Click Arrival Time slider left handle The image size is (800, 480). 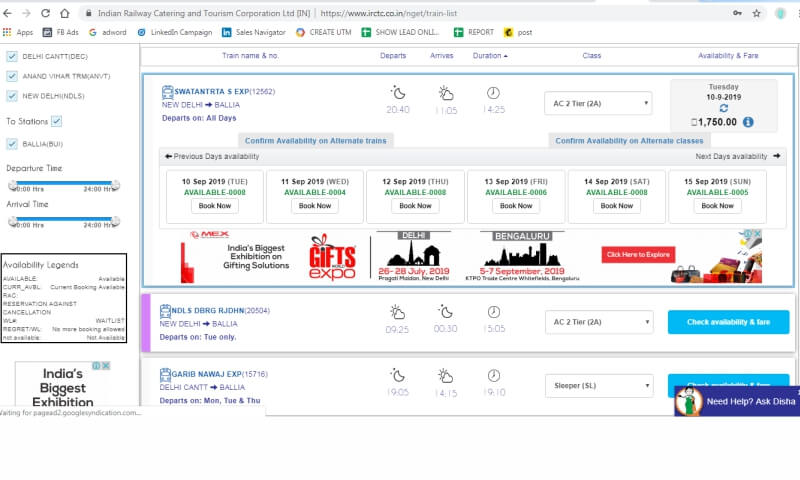pyautogui.click(x=13, y=221)
